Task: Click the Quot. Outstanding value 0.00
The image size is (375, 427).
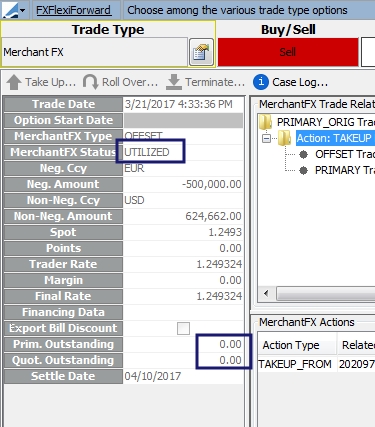Action: 230,360
